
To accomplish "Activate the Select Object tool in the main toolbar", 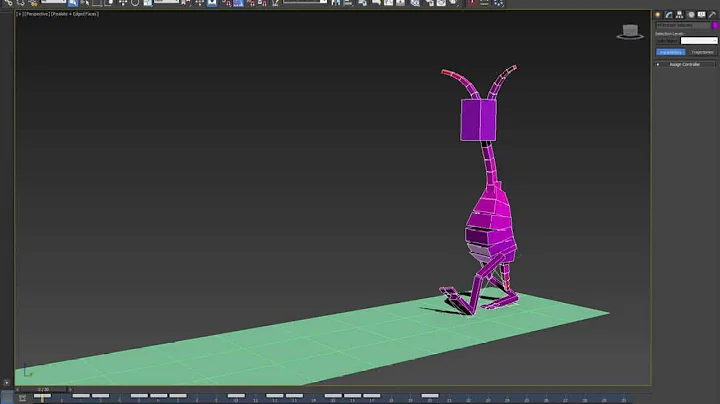I will coord(73,3).
